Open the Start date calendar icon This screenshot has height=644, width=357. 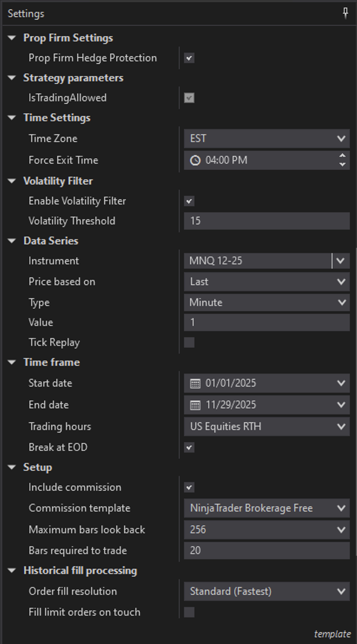pyautogui.click(x=195, y=383)
